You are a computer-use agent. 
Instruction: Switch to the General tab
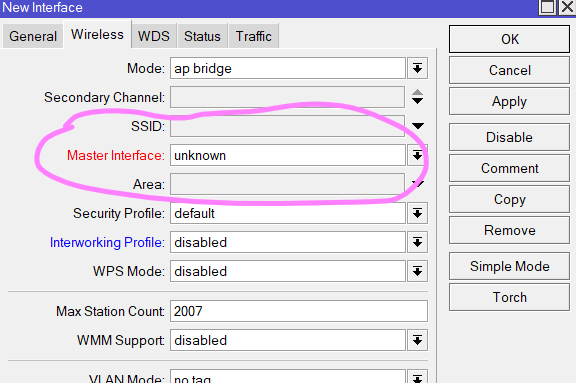(33, 36)
